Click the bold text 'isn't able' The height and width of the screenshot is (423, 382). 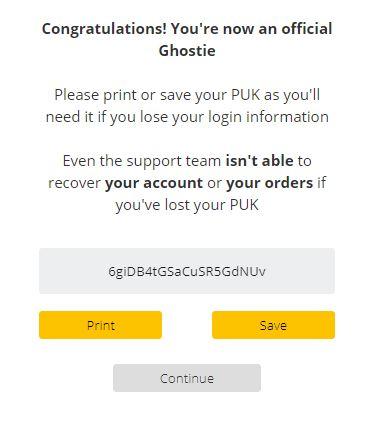260,161
